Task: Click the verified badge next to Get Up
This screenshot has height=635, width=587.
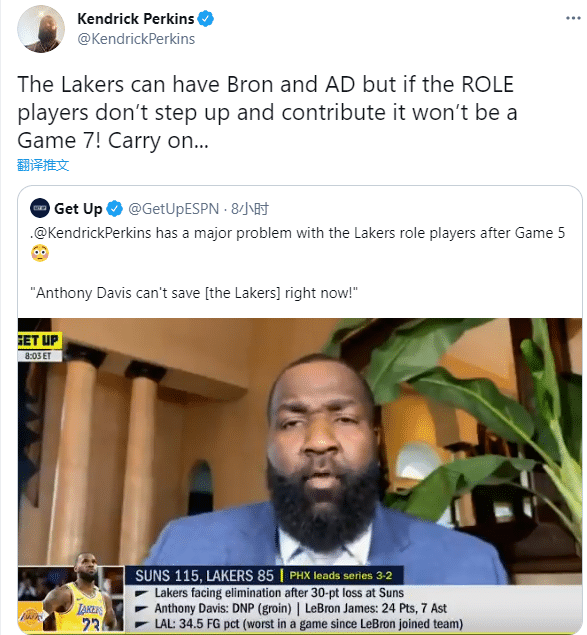Action: (x=115, y=209)
